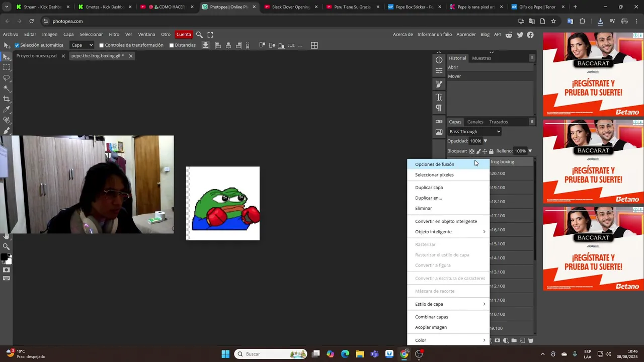Click the Blog link
Screen dimensions: 644x362
click(485, 35)
